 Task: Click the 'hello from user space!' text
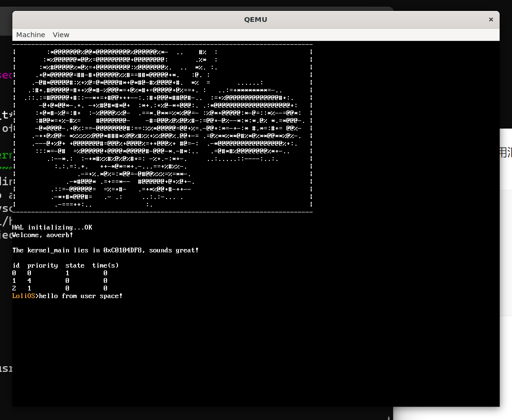point(80,296)
